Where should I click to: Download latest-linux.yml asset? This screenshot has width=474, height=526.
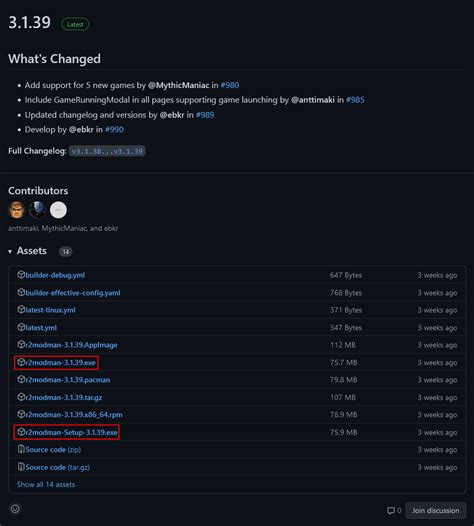pyautogui.click(x=50, y=310)
